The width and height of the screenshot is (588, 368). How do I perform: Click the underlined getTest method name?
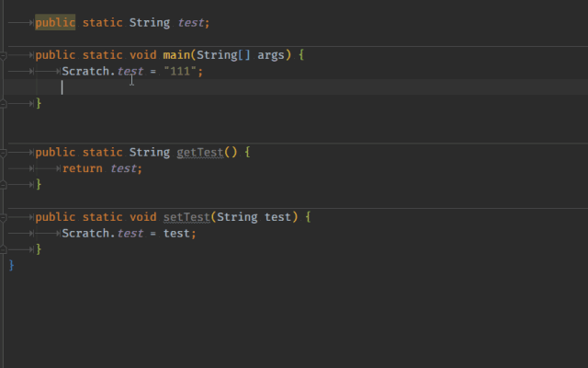coord(200,153)
